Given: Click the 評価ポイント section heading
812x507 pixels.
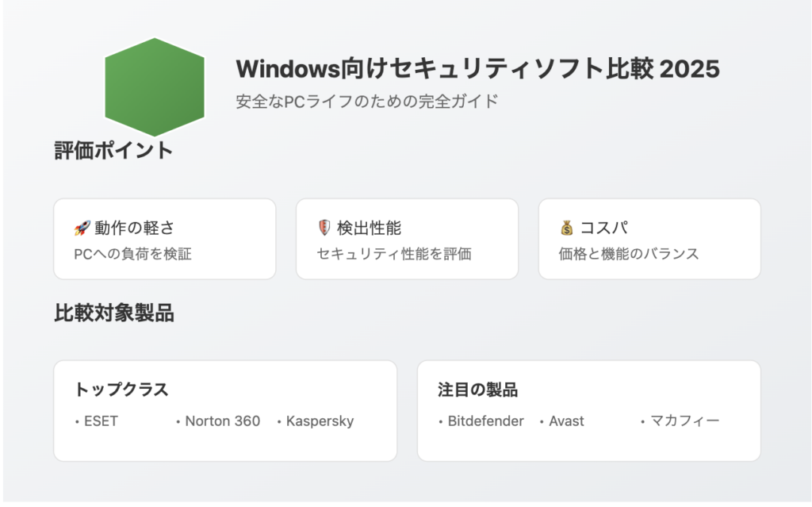Looking at the screenshot, I should tap(113, 150).
